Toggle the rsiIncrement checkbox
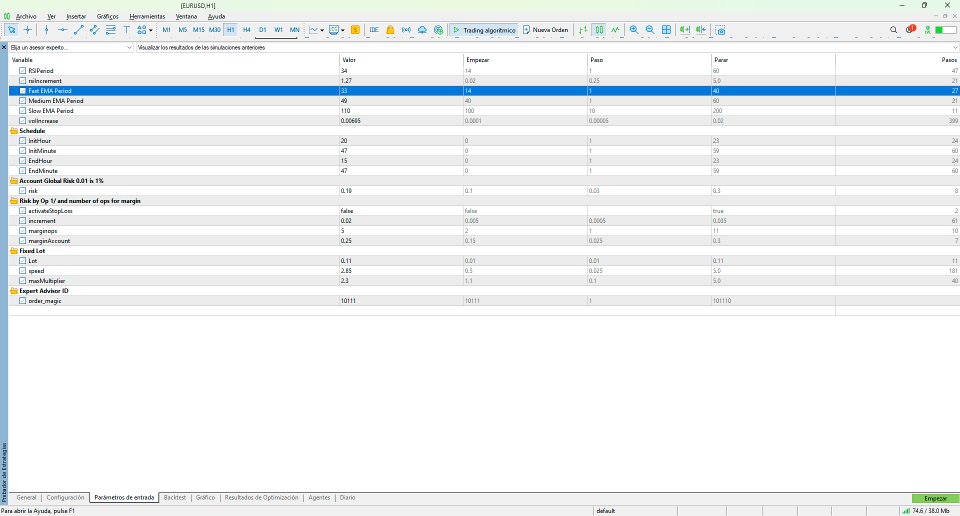 tap(23, 81)
